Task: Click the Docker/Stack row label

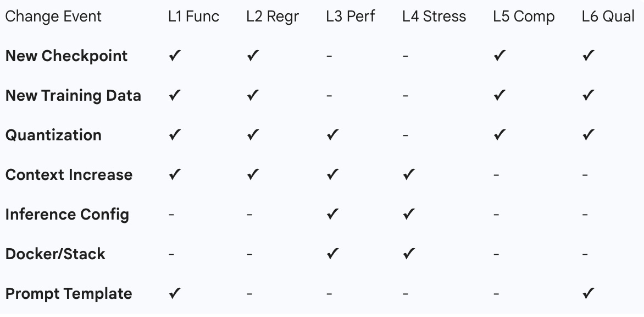Action: [55, 254]
